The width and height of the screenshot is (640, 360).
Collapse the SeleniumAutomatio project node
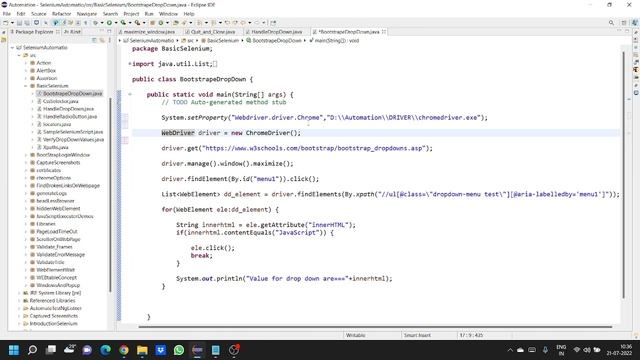12,47
